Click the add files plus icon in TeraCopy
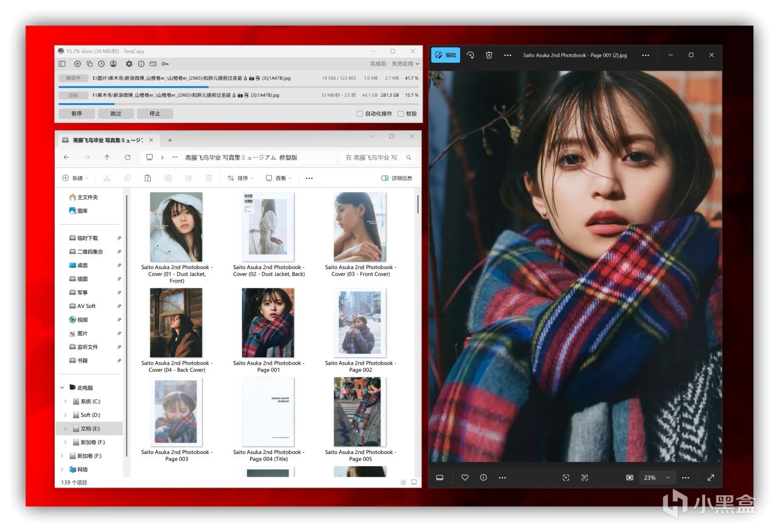The image size is (779, 532). (77, 64)
